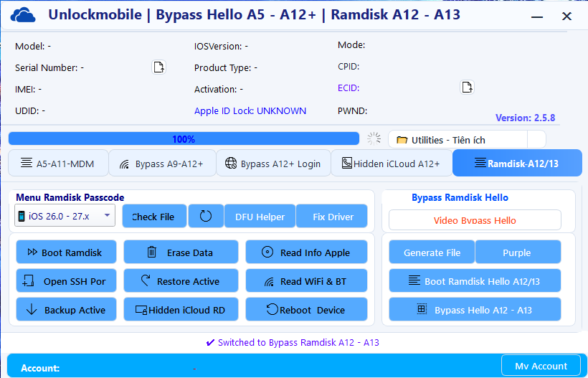
Task: Click the Switched to Bypass Ramdisk status message
Action: [293, 342]
